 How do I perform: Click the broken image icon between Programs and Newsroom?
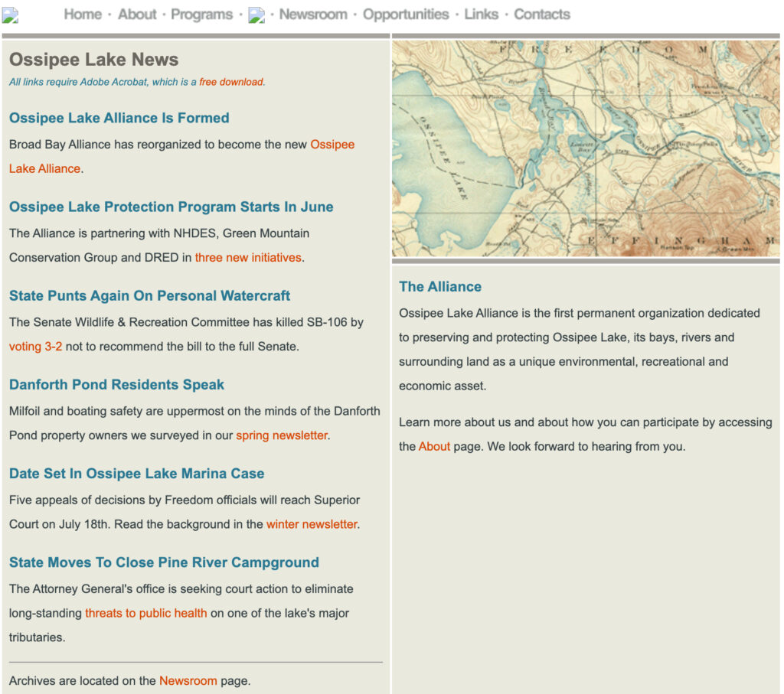coord(256,15)
